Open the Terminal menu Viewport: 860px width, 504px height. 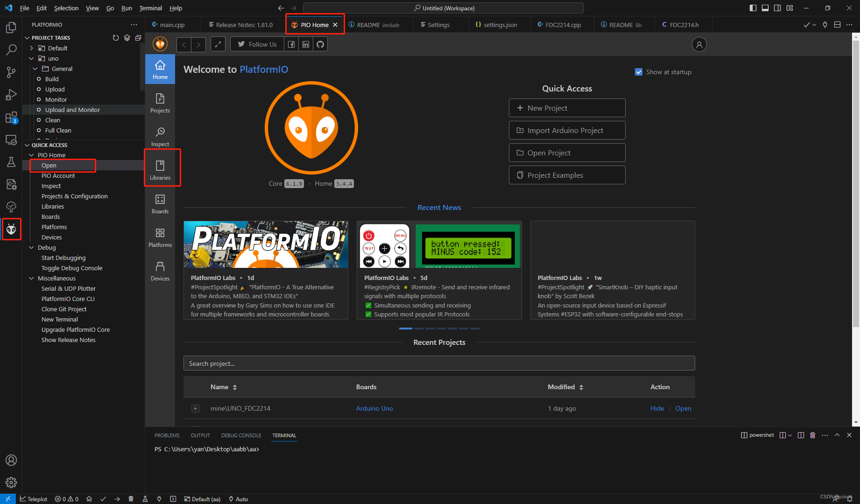[x=150, y=8]
